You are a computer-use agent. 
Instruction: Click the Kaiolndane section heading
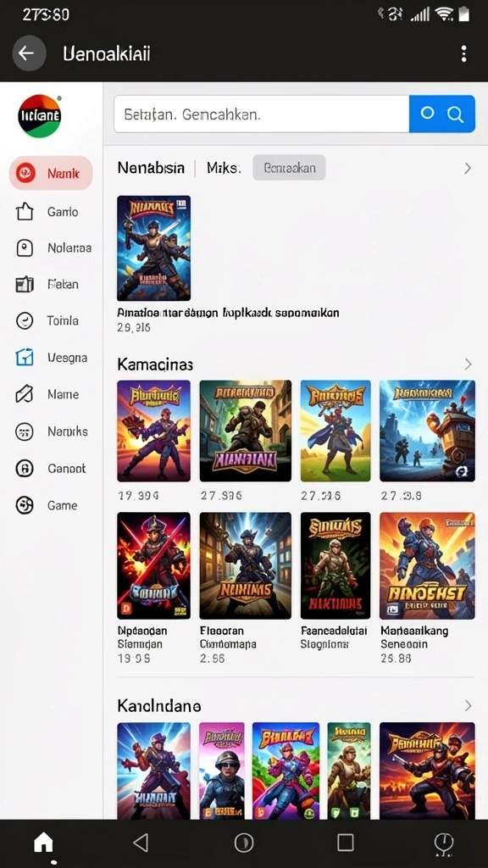click(x=158, y=706)
